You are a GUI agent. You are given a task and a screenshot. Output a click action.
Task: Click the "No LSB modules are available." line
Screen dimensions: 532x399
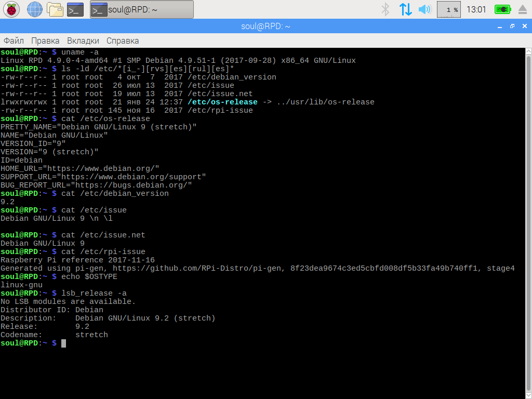coord(68,302)
